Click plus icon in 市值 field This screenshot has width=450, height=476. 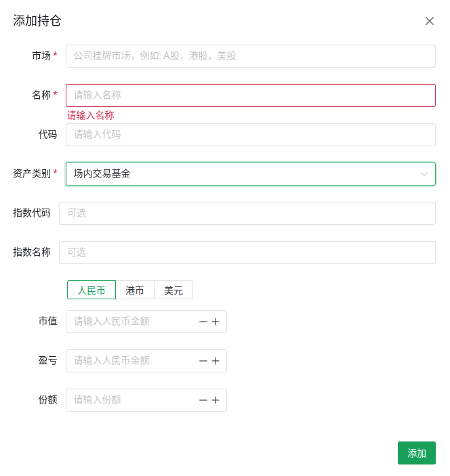point(216,322)
